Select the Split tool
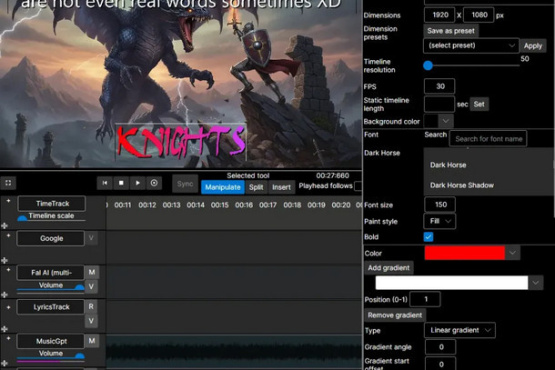Viewport: 555px width, 370px height. click(256, 187)
